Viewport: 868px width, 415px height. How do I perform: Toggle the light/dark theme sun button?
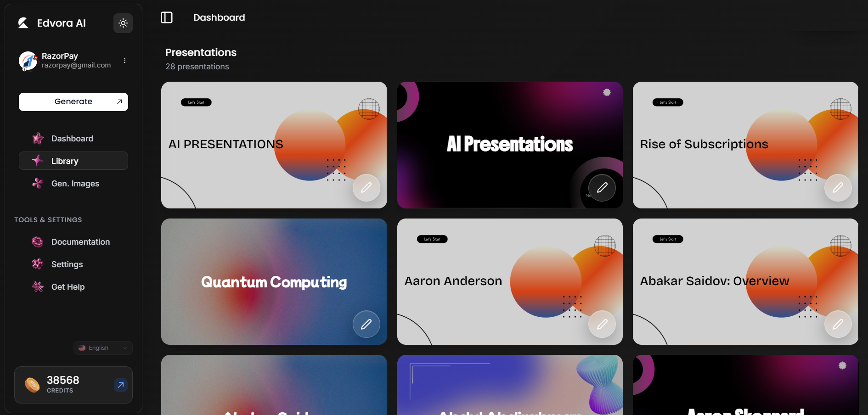point(123,23)
